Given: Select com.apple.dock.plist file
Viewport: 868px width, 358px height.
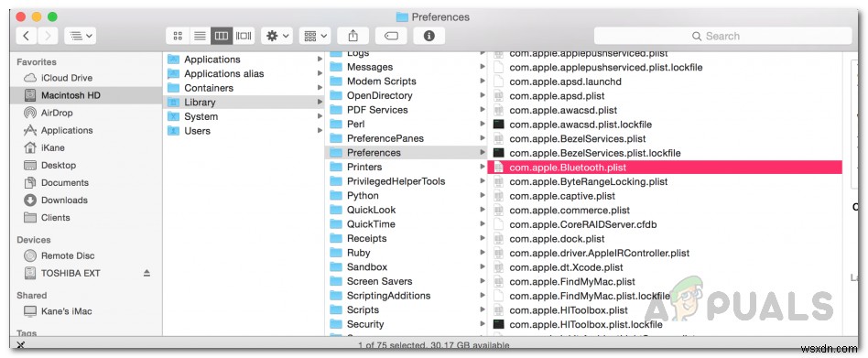Looking at the screenshot, I should pos(665,239).
